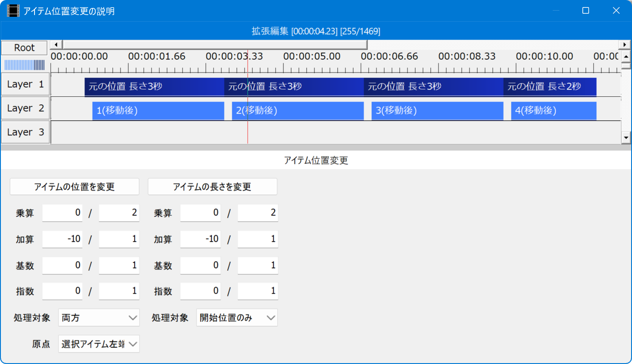The width and height of the screenshot is (632, 364).
Task: Select the 3(移動後) item
Action: click(438, 111)
